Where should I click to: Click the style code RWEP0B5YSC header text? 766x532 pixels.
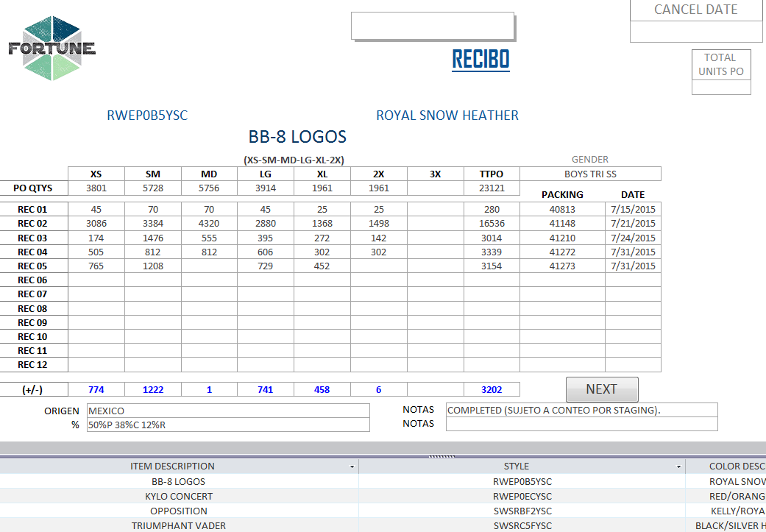147,116
